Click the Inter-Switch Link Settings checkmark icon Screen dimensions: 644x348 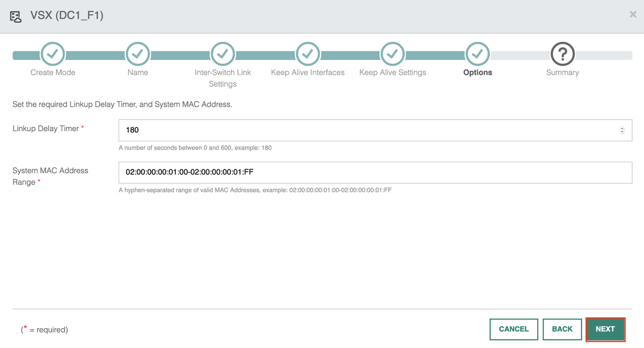pos(223,54)
